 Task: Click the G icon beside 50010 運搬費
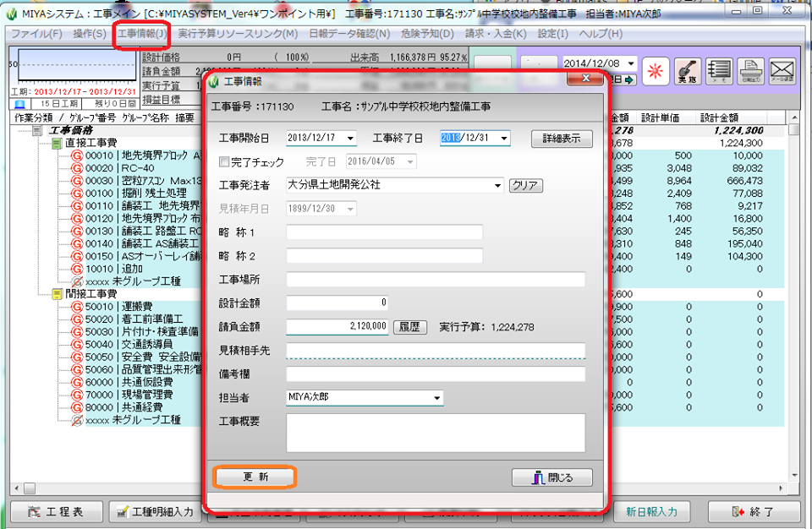click(77, 307)
